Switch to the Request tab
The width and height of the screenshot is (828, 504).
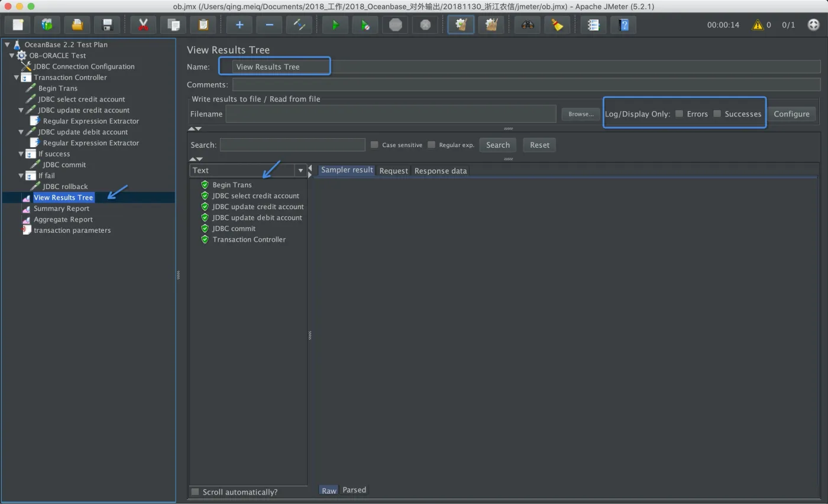point(393,171)
